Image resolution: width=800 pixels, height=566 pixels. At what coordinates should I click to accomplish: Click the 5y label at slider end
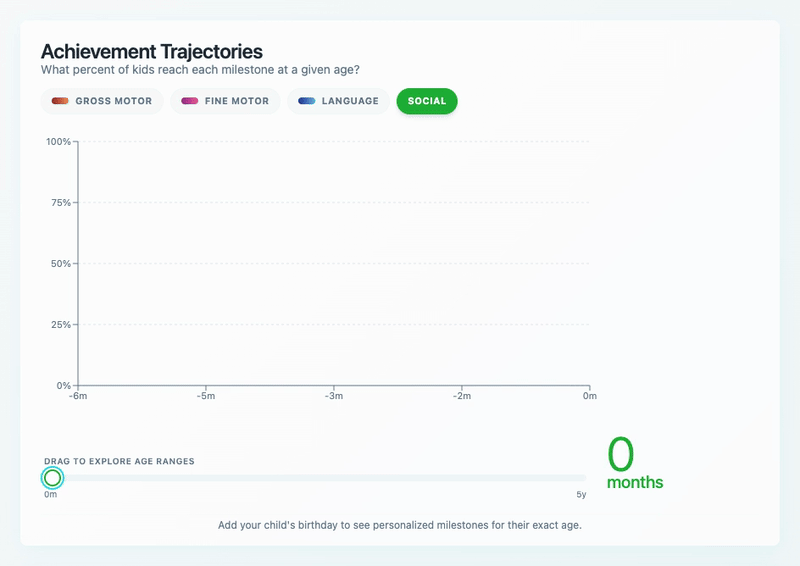[581, 495]
